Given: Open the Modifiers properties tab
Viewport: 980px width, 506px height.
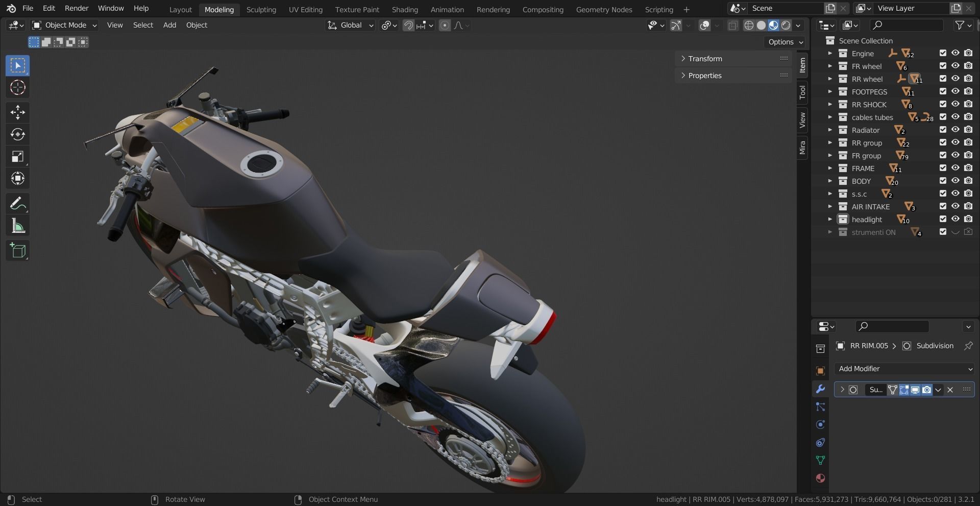Looking at the screenshot, I should coord(820,389).
